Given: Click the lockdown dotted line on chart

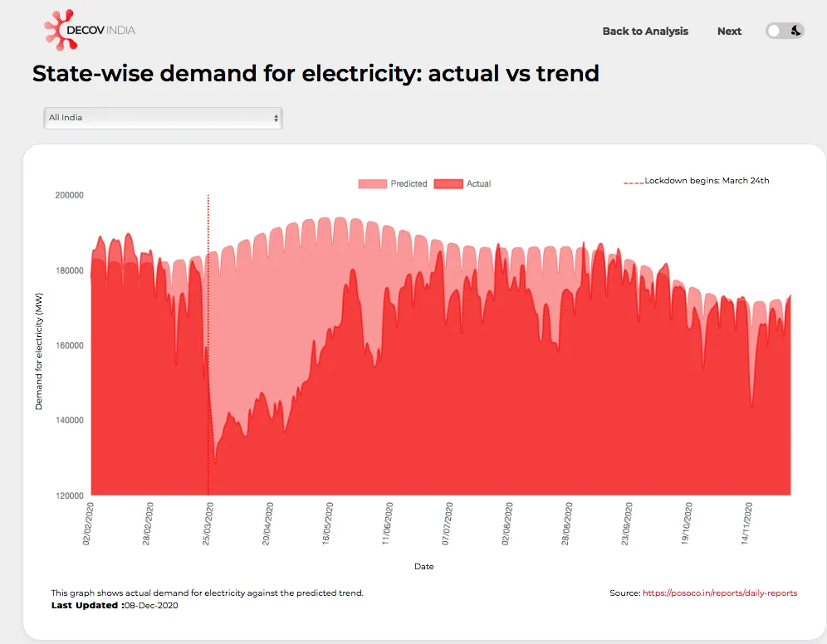Looking at the screenshot, I should click(208, 344).
